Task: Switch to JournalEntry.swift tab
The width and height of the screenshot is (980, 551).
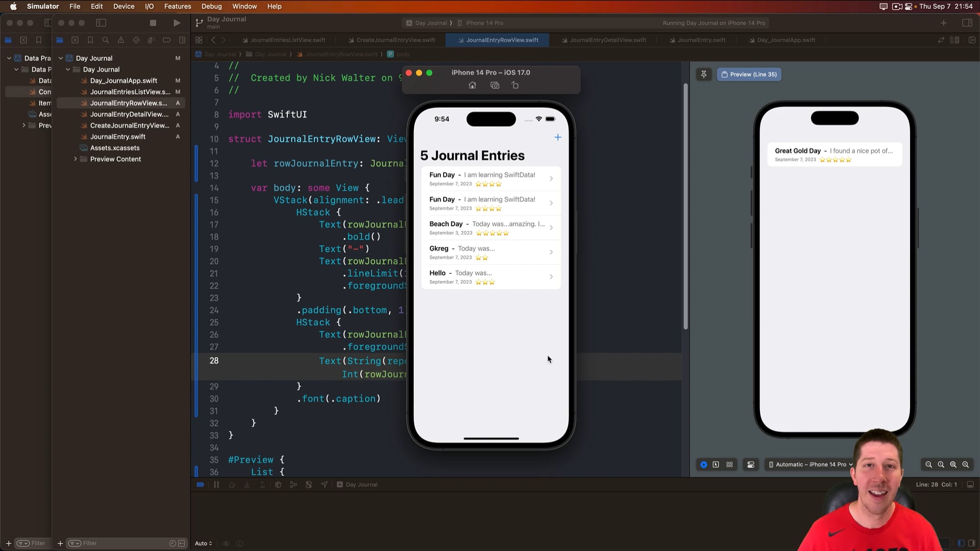Action: 697,40
